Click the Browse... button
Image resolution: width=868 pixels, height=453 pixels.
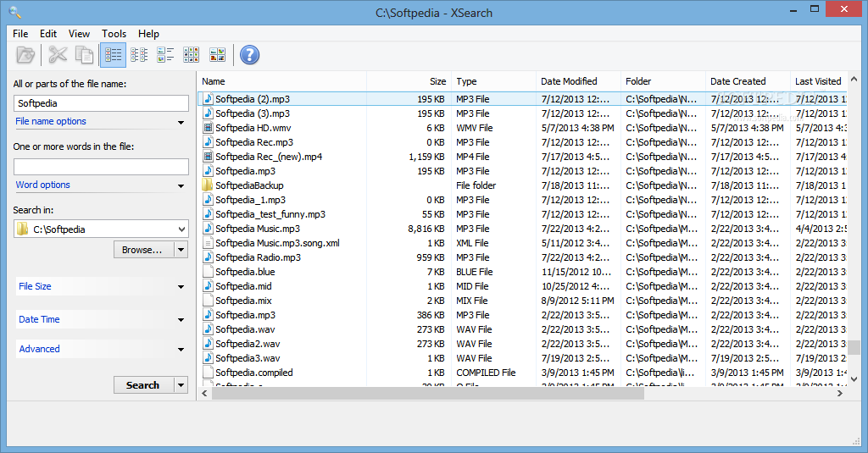click(x=144, y=250)
